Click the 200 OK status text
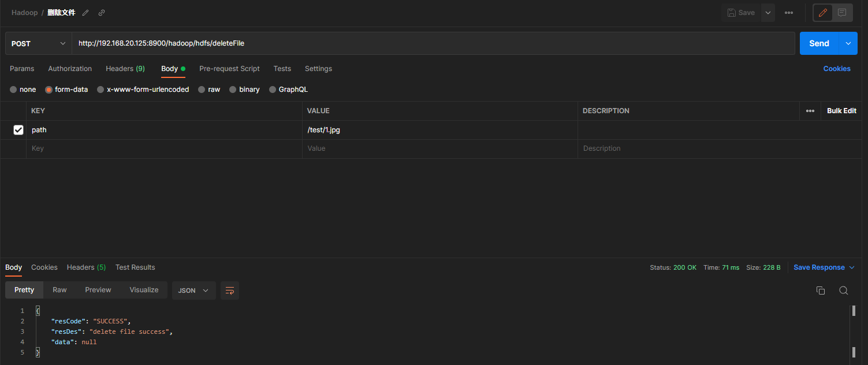868x365 pixels. [685, 267]
